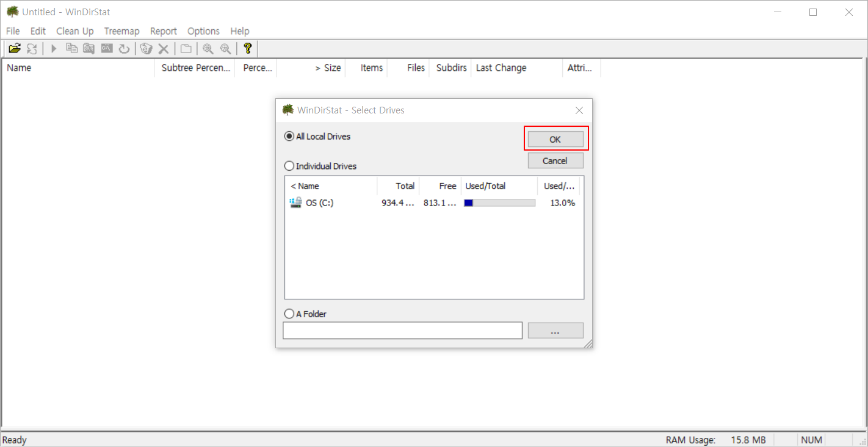This screenshot has width=868, height=447.
Task: Click the "Used/..." percentage column header
Action: click(559, 186)
